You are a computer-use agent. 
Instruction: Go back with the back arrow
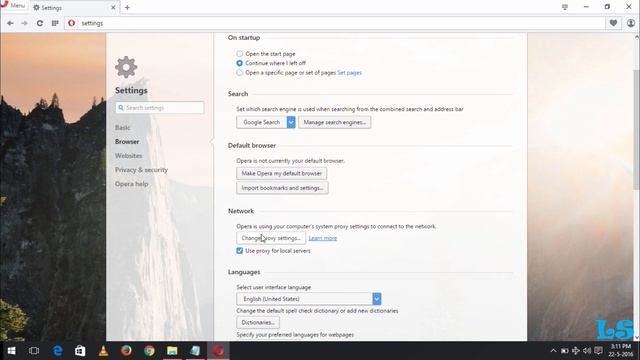click(10, 23)
